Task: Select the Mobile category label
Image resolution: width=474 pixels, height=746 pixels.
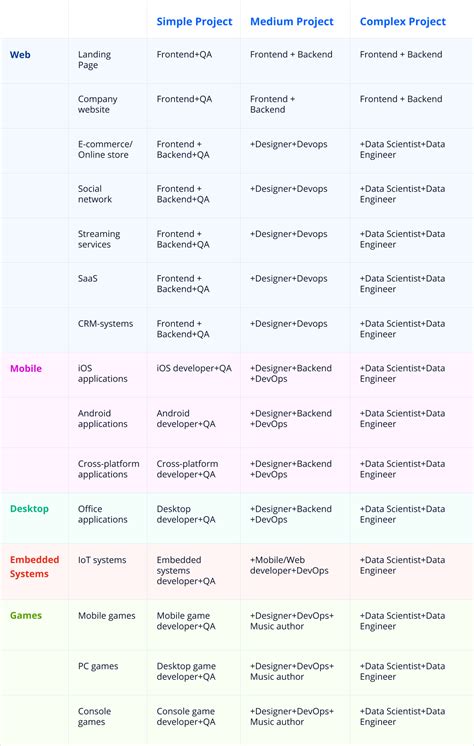Action: point(26,368)
